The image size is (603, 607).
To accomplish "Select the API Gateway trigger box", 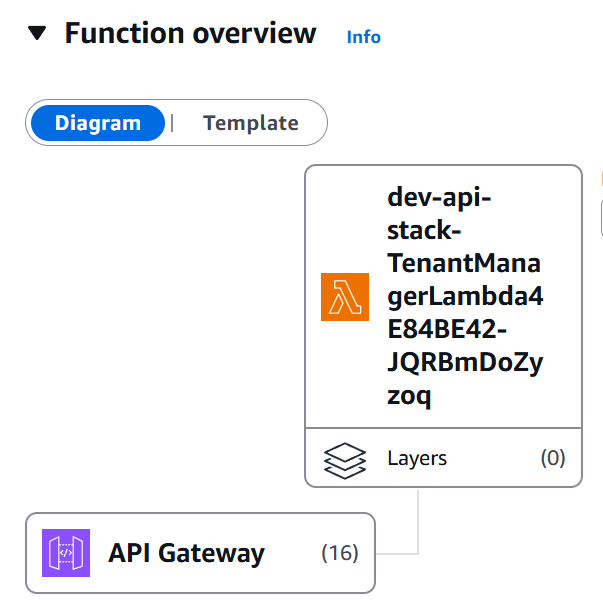I will tap(200, 553).
